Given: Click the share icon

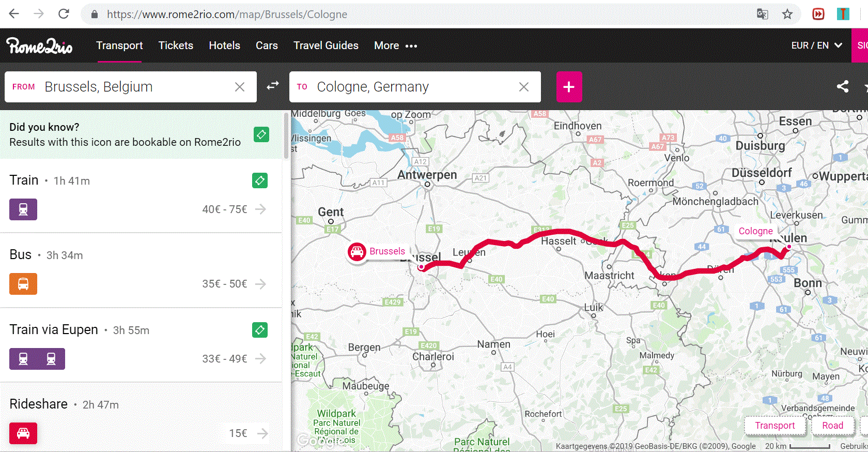Looking at the screenshot, I should click(x=842, y=86).
